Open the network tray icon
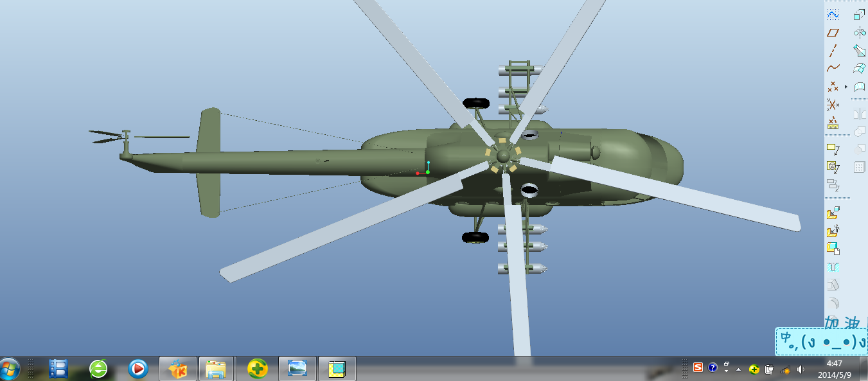868x381 pixels. point(784,369)
